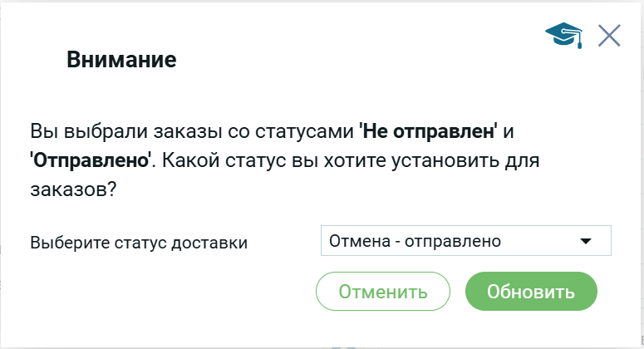Screen dimensions: 644x349
Task: Click the word 'Выберите' in the label
Action: click(x=64, y=243)
